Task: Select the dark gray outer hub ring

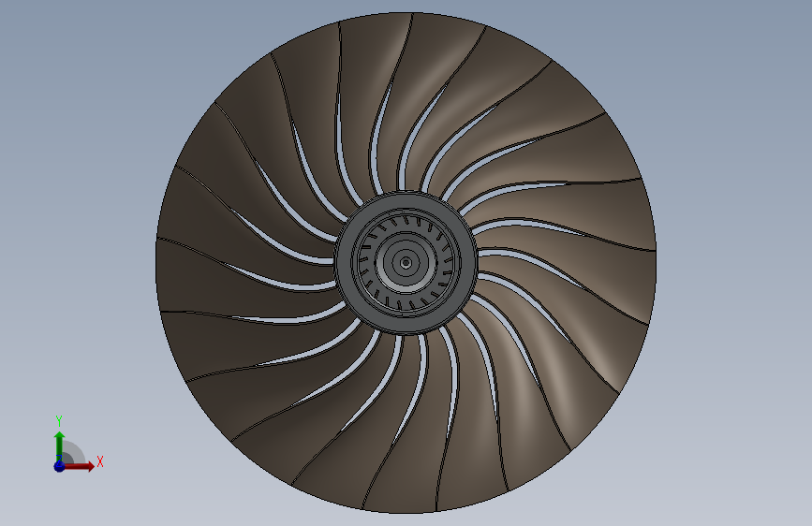Action: tap(345, 263)
